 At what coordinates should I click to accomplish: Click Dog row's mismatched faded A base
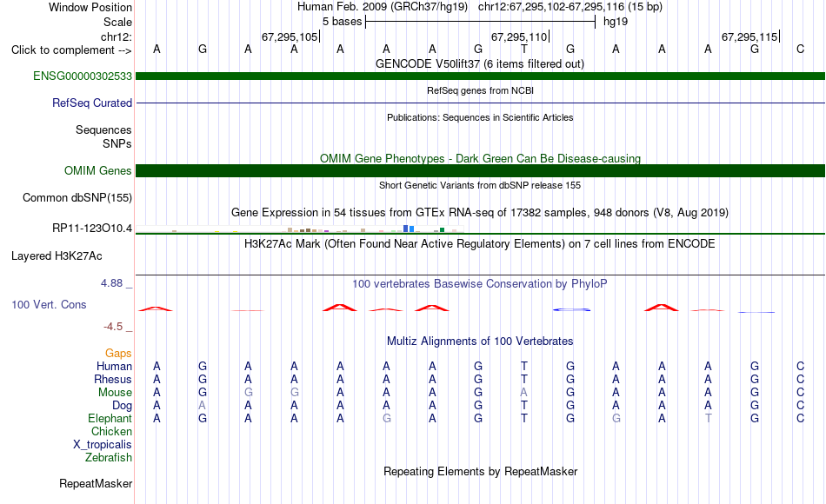[x=203, y=406]
